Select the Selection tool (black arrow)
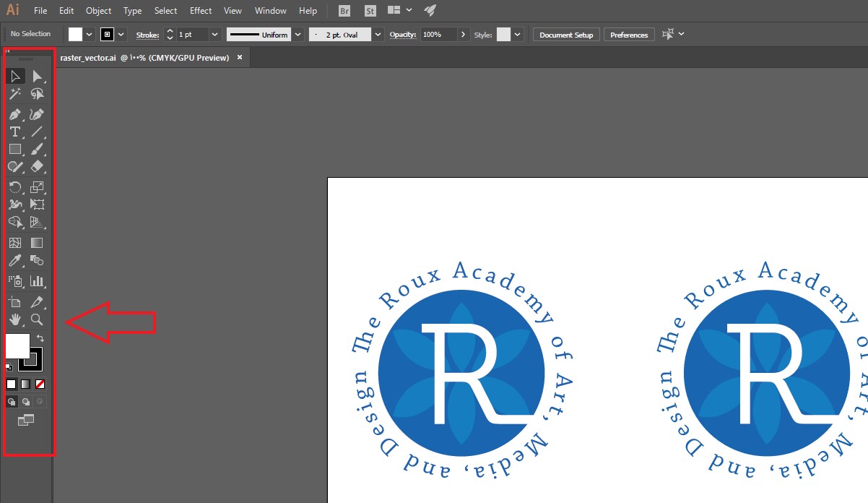The width and height of the screenshot is (868, 503). click(x=15, y=76)
